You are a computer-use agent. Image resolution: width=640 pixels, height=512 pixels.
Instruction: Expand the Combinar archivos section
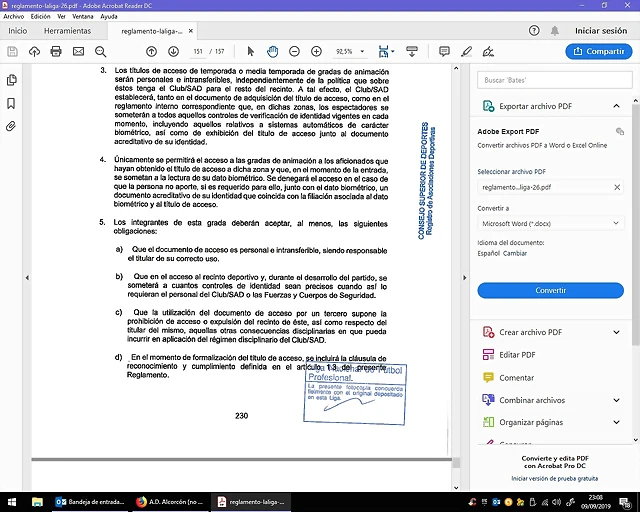click(616, 400)
